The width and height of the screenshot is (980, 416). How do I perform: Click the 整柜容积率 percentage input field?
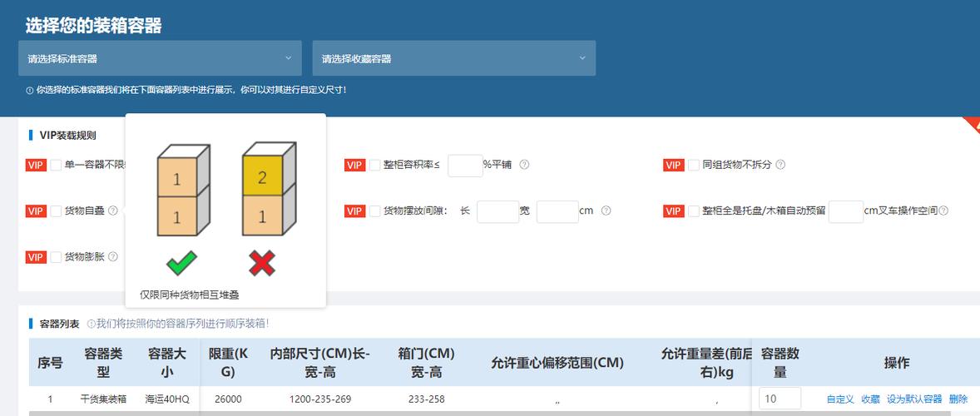(464, 166)
